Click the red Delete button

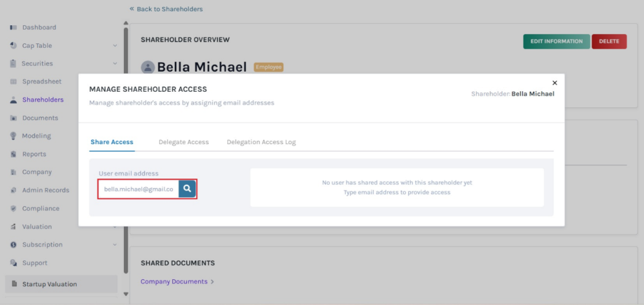point(609,42)
